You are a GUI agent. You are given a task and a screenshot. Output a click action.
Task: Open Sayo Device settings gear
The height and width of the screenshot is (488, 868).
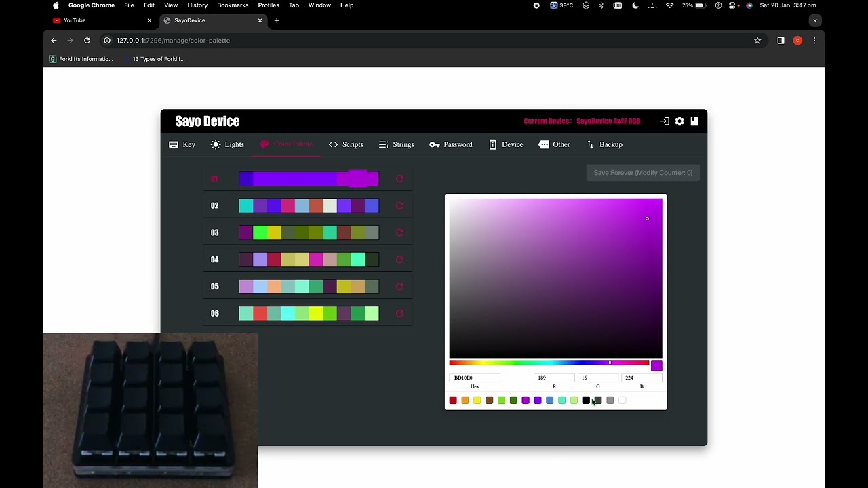[x=679, y=121]
